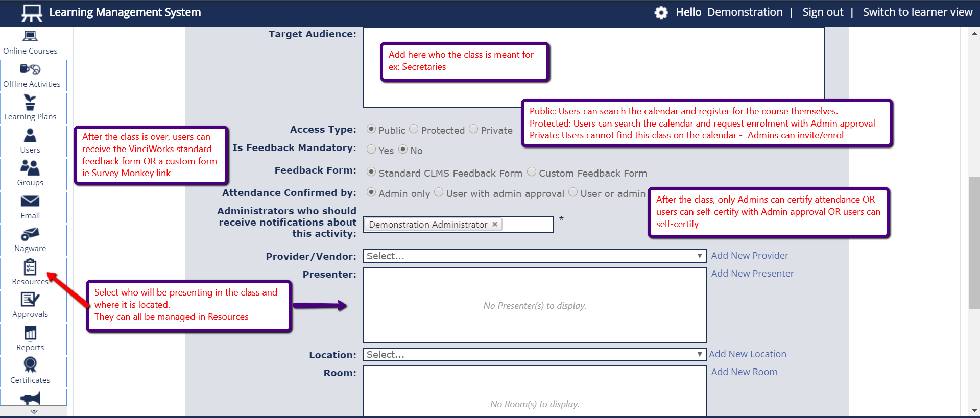Open the Online Courses sidebar icon
This screenshot has height=418, width=980.
pos(30,37)
